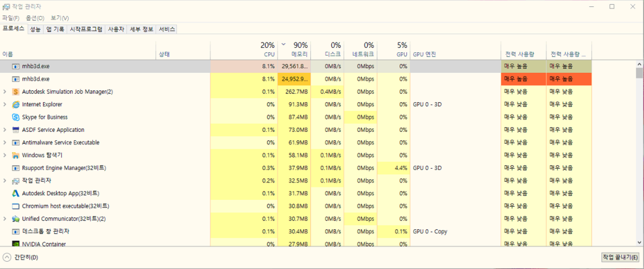This screenshot has width=644, height=269.
Task: Click the first mhb3d.exe process icon
Action: pyautogui.click(x=16, y=66)
